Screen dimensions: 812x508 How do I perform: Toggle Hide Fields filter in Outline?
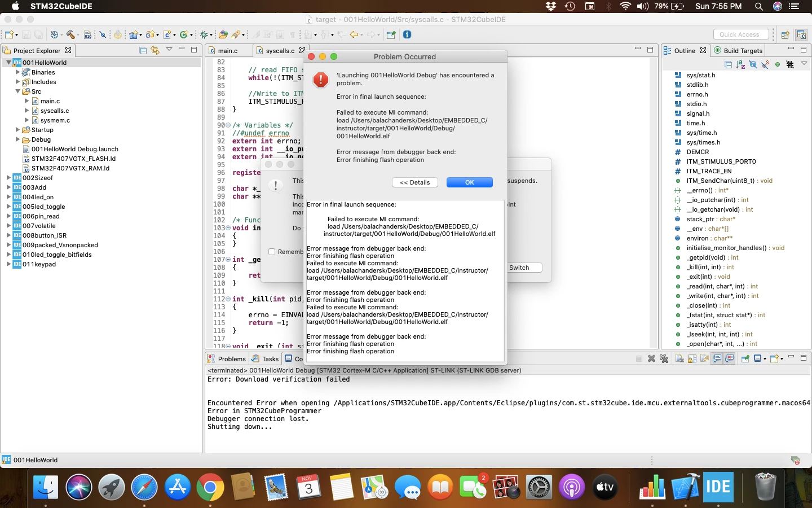point(753,64)
